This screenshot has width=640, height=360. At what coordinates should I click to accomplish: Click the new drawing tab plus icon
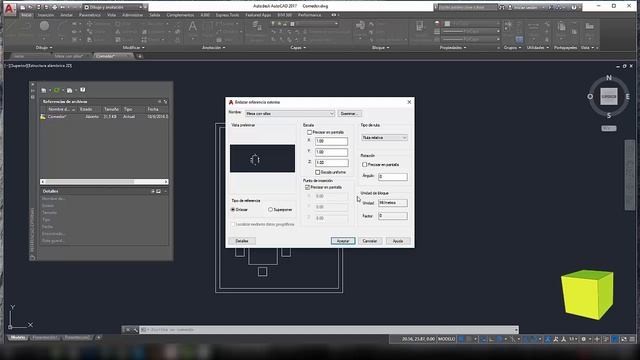pos(140,56)
